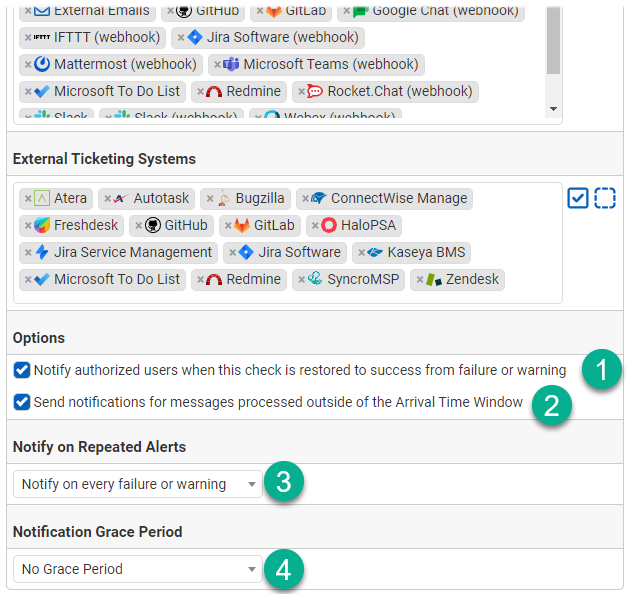The image size is (629, 594).
Task: Click the ConnectWise Manage logo icon
Action: [319, 198]
